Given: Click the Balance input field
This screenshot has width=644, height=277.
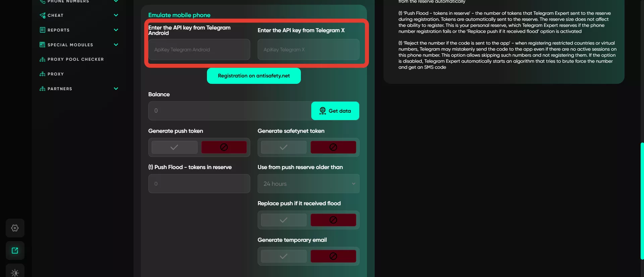Looking at the screenshot, I should 230,111.
